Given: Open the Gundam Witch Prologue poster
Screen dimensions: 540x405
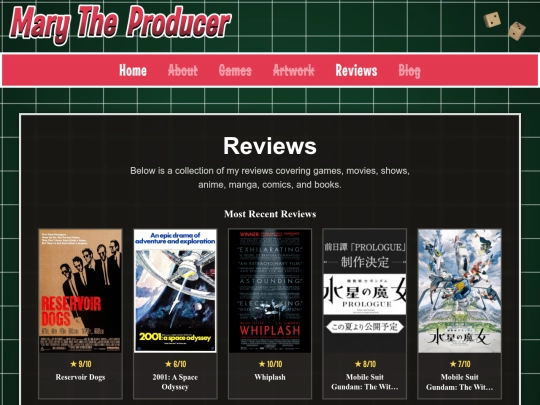Looking at the screenshot, I should (x=365, y=290).
